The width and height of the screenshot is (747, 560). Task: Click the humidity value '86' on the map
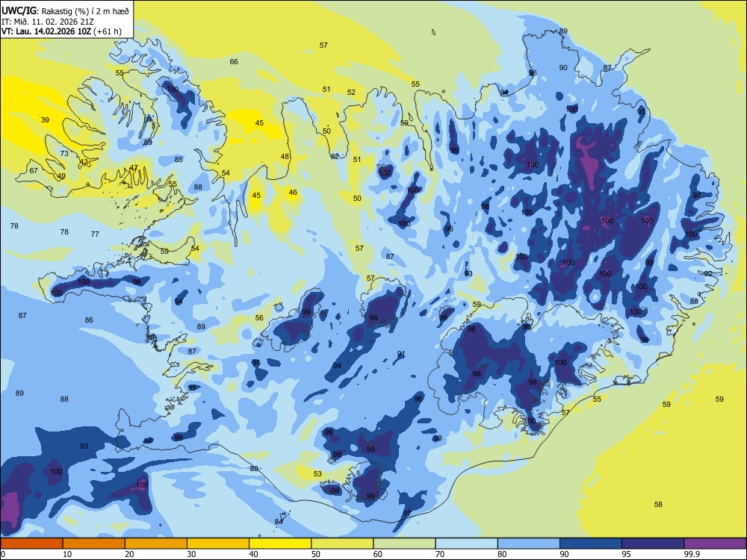(89, 320)
